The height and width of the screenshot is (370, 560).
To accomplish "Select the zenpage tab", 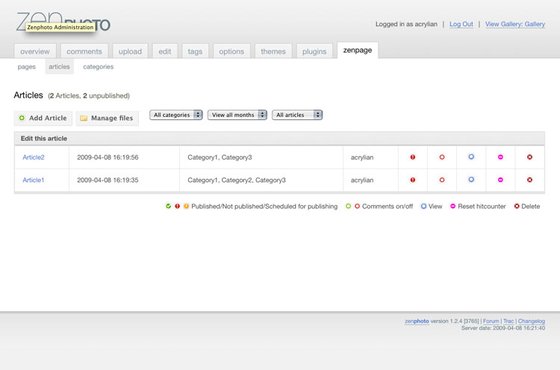I will tap(358, 50).
